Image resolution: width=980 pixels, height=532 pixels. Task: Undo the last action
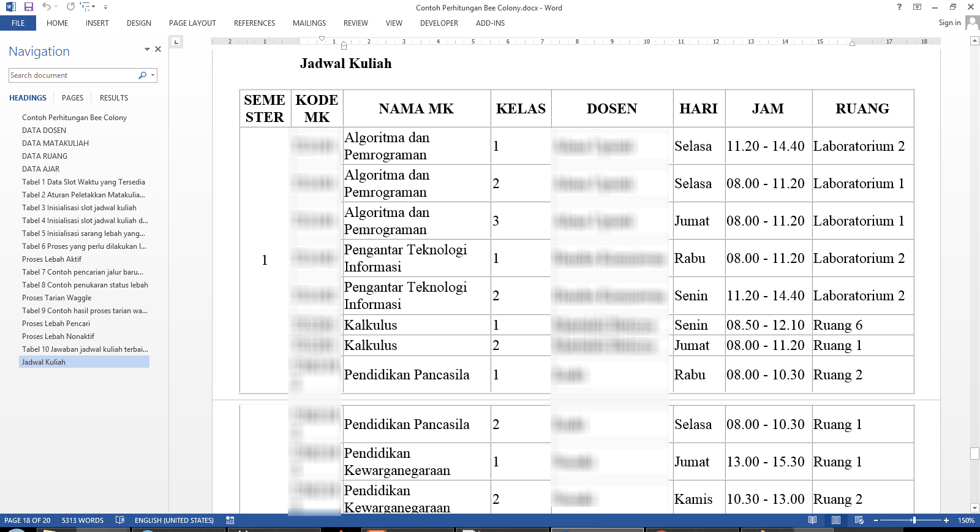[47, 7]
